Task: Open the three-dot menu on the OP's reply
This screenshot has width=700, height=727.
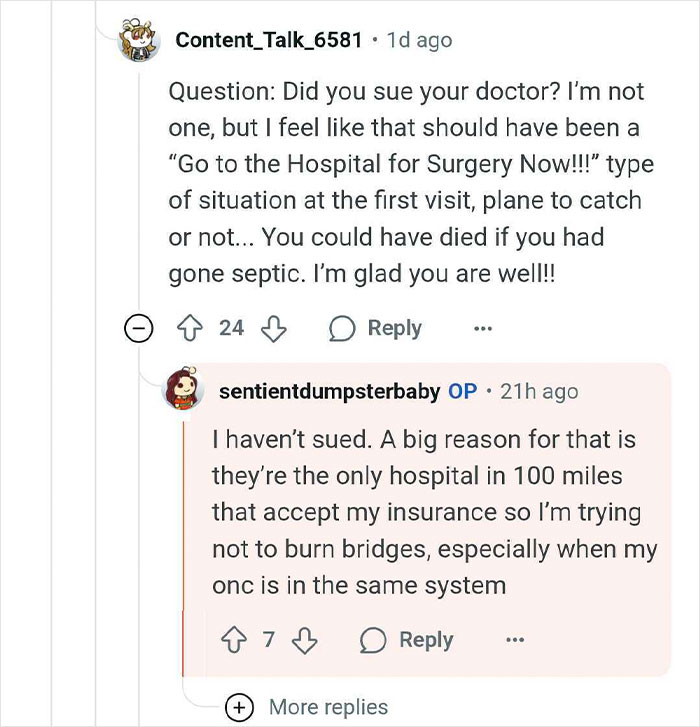Action: click(515, 641)
